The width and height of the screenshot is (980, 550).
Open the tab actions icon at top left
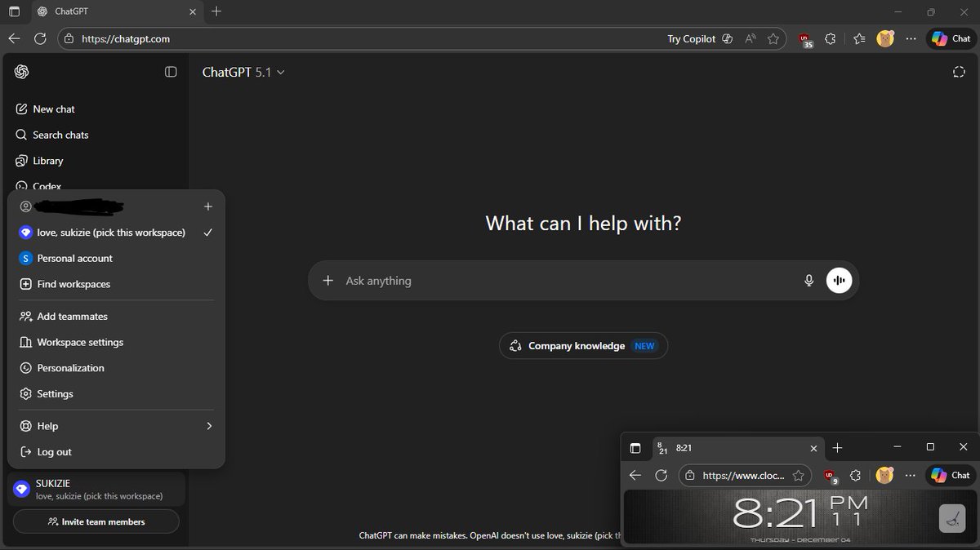click(14, 11)
